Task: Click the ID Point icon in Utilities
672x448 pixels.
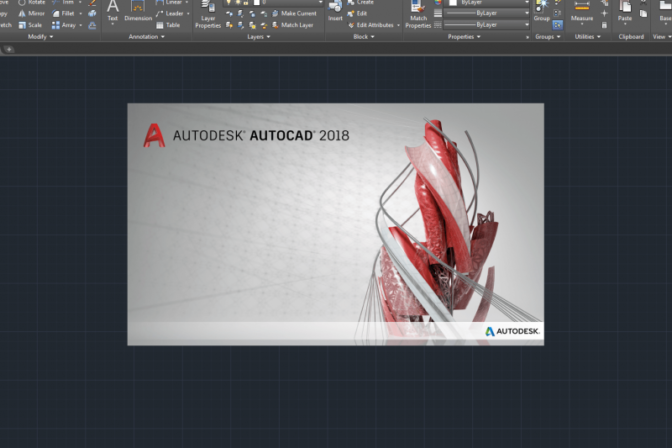Action: coord(604,13)
